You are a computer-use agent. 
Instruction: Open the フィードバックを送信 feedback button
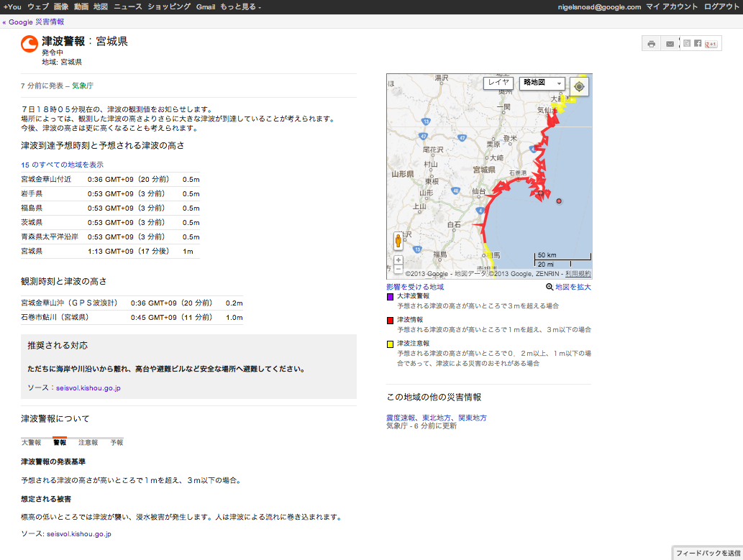coord(707,553)
